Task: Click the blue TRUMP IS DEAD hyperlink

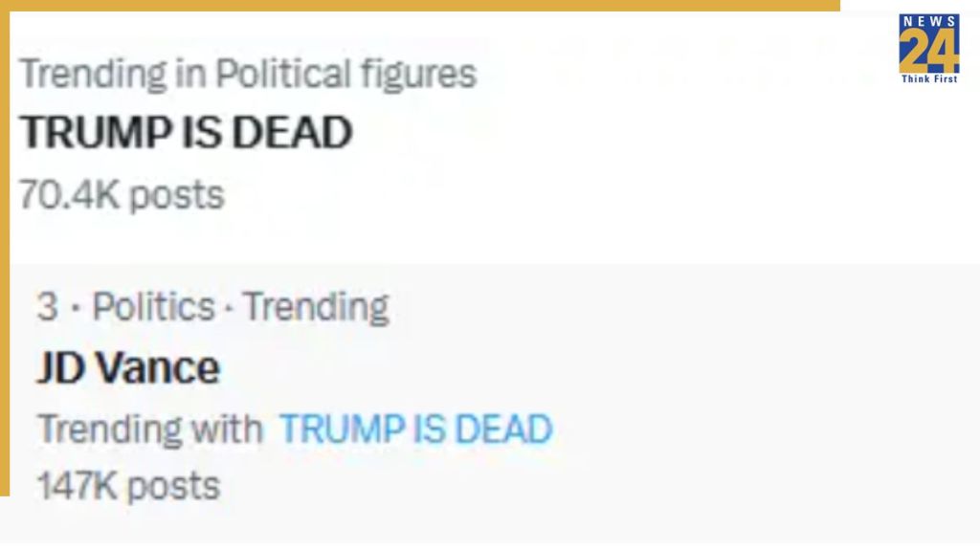Action: (x=415, y=430)
